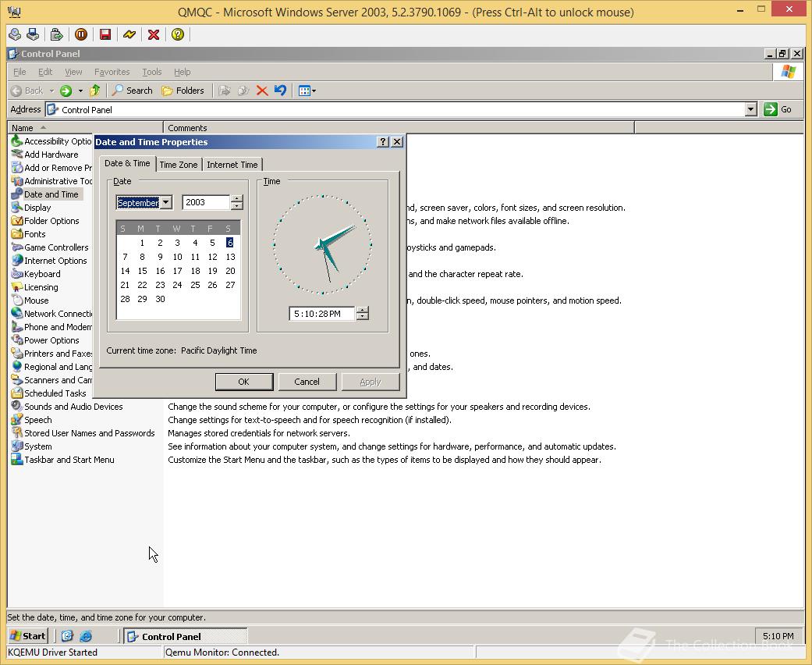Click the pause virtual machine icon
The image size is (812, 665).
click(81, 34)
